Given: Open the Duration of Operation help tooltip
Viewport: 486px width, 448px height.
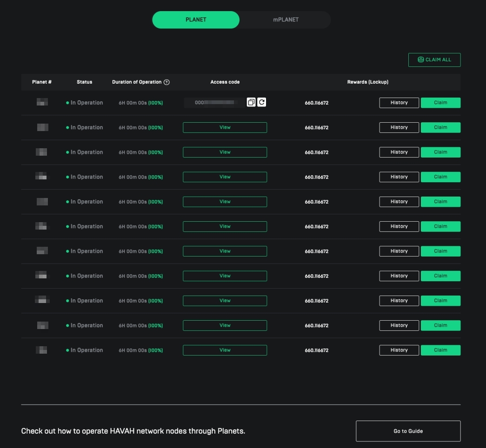Looking at the screenshot, I should (167, 82).
